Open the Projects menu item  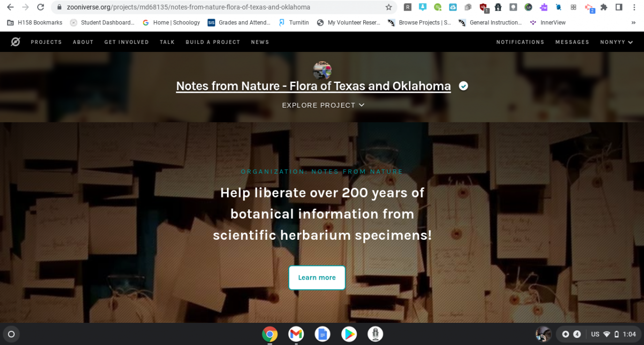[x=46, y=42]
